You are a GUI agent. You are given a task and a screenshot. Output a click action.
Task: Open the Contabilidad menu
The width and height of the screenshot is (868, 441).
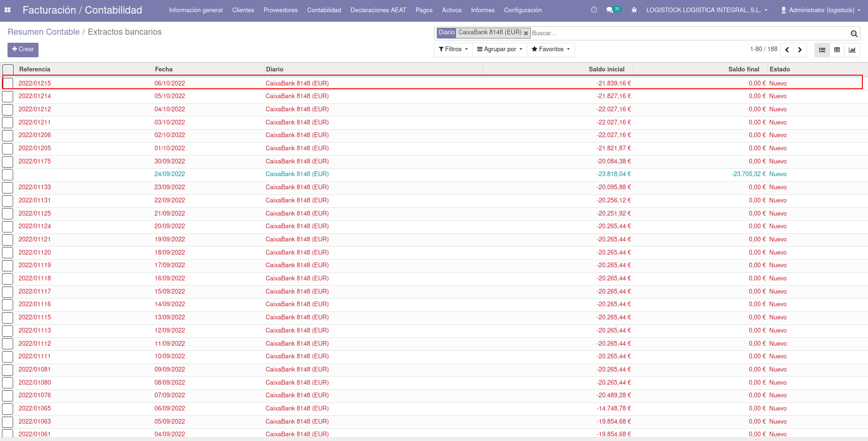[324, 10]
